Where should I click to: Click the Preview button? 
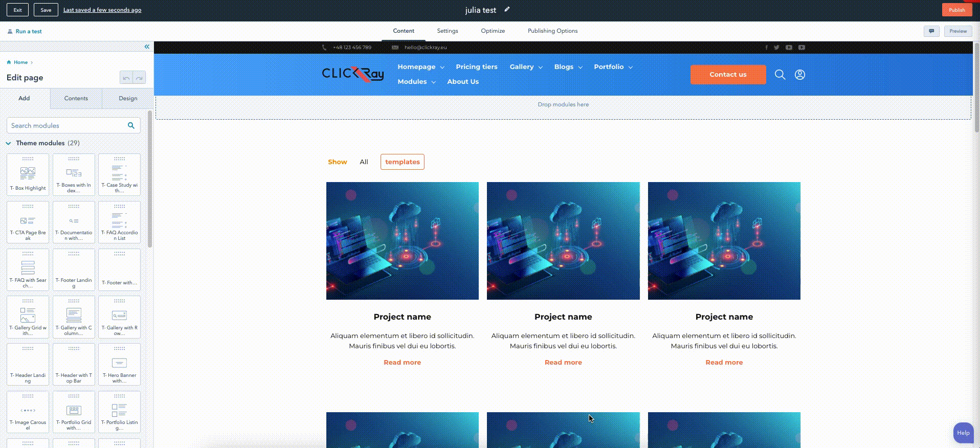(958, 31)
